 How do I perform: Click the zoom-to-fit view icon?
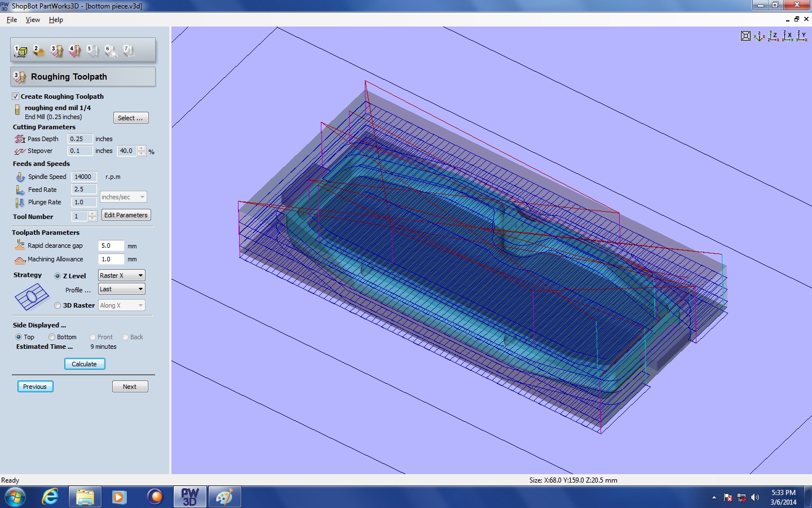745,36
